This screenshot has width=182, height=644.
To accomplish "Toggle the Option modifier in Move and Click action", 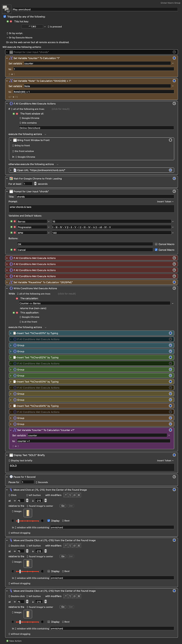I will point(70,495).
